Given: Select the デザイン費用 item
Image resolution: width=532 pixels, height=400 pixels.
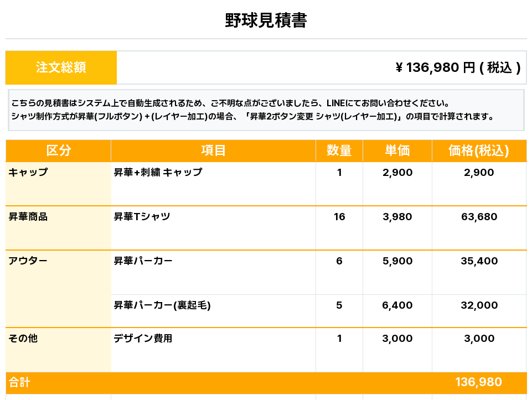Looking at the screenshot, I should (143, 339).
